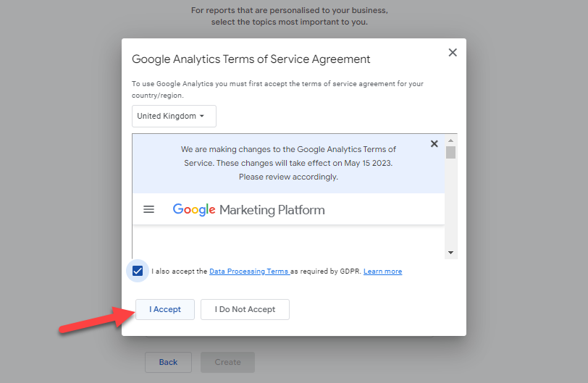
Task: Open the Data Processing Terms link
Action: (249, 272)
